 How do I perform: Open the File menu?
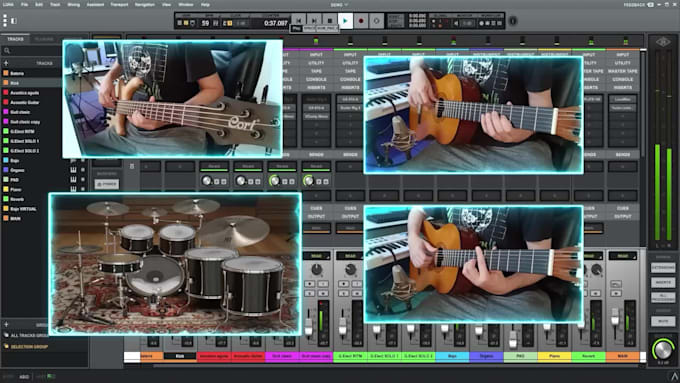coord(25,5)
